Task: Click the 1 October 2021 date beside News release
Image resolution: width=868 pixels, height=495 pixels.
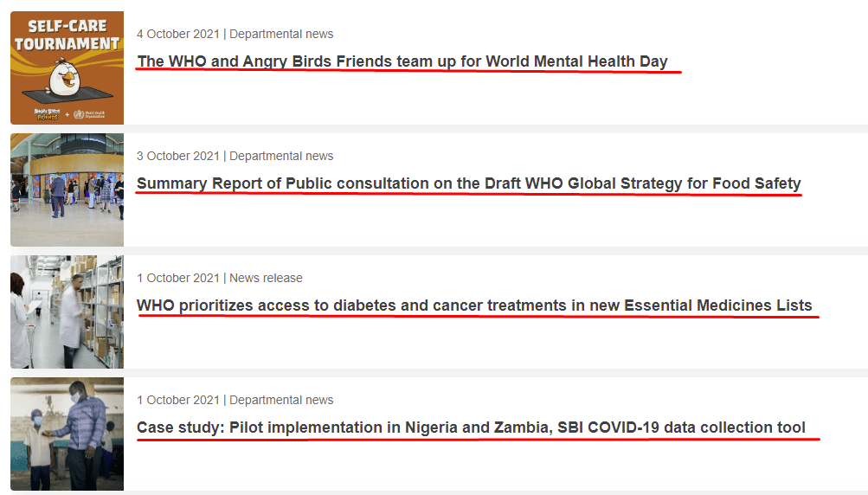Action: (x=178, y=278)
